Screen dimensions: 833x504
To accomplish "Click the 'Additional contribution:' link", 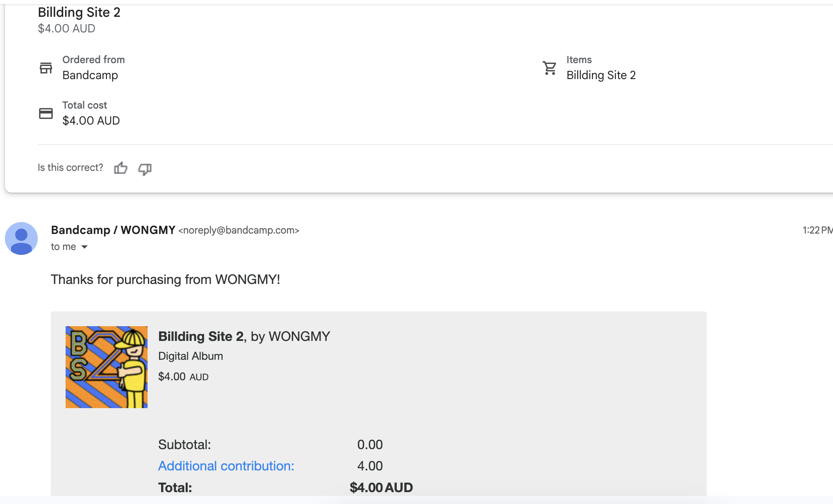I will 226,466.
